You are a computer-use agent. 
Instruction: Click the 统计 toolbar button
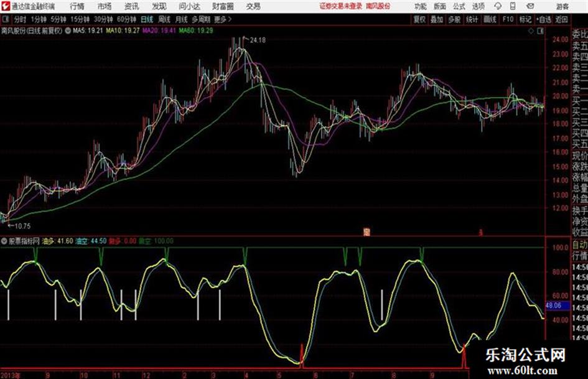472,19
